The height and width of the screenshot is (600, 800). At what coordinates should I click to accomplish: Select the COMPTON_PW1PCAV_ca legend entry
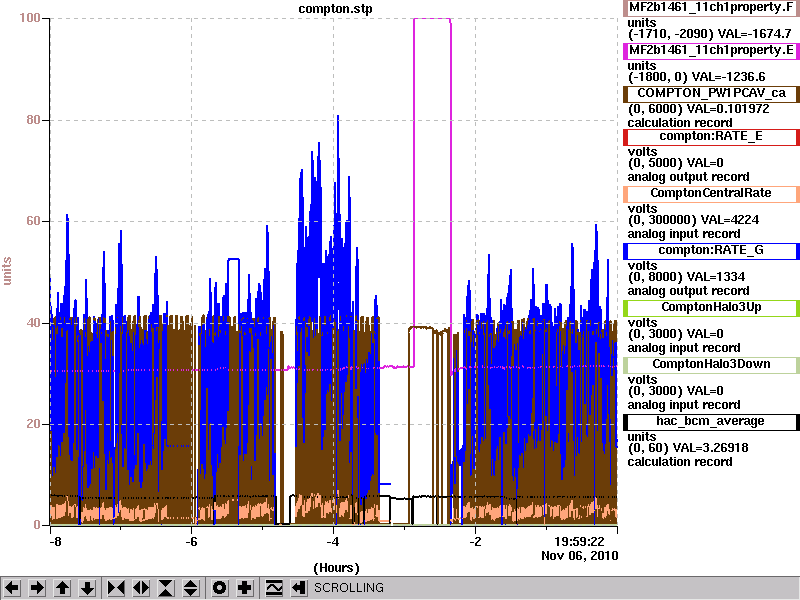coord(711,94)
